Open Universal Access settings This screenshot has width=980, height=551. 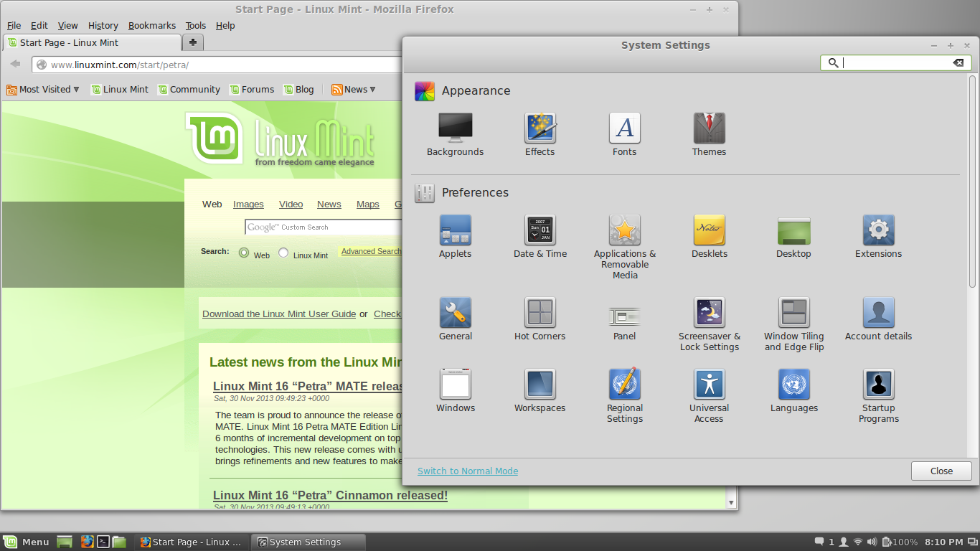tap(709, 396)
